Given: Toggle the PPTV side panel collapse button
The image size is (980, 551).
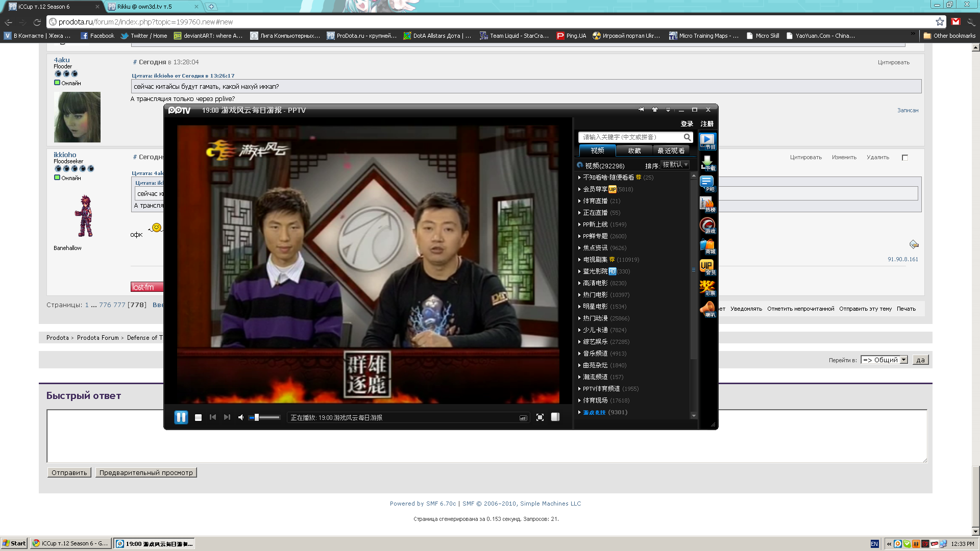Looking at the screenshot, I should (555, 417).
